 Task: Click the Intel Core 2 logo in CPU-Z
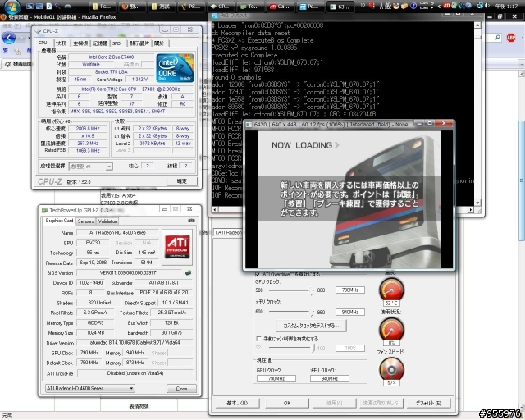pos(175,68)
